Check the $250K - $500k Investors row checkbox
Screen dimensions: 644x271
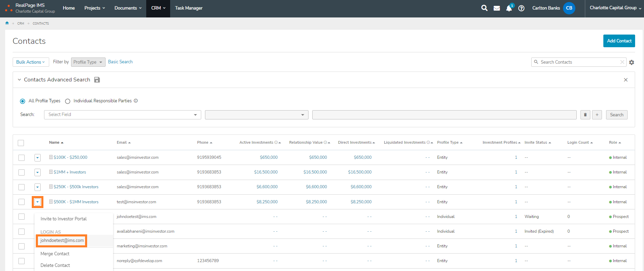pos(22,187)
